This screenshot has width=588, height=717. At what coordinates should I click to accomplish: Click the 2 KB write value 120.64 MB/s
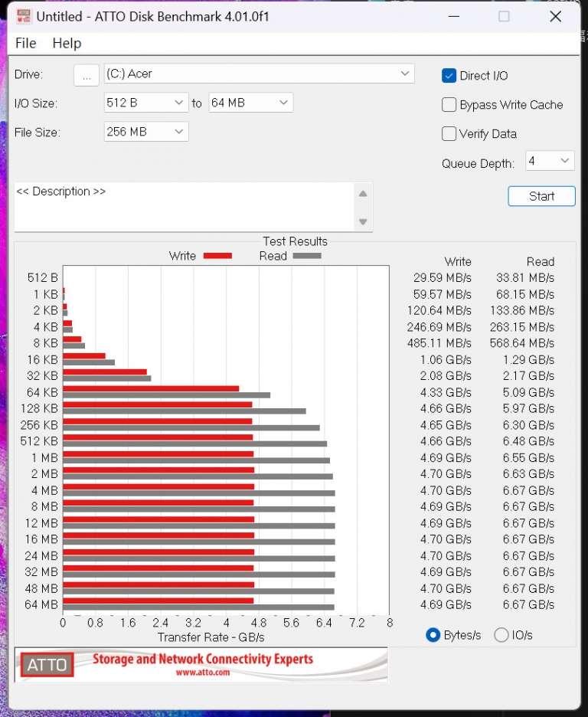tap(439, 311)
